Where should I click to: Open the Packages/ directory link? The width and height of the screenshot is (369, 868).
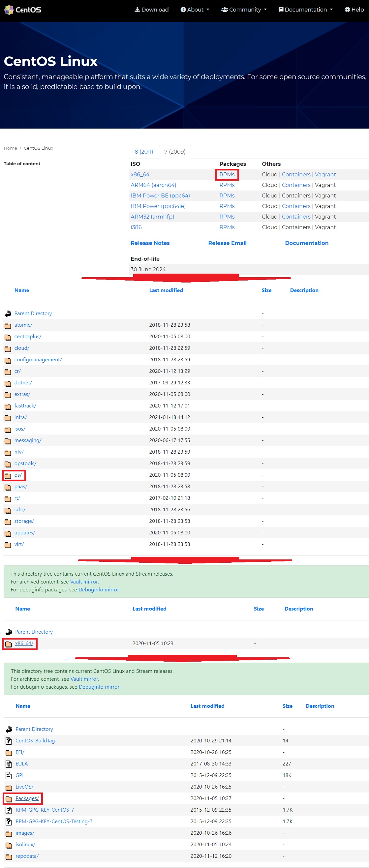click(27, 798)
